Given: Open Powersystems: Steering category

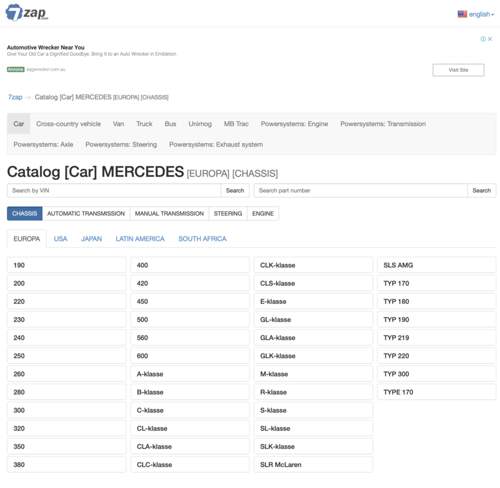Looking at the screenshot, I should 121,144.
